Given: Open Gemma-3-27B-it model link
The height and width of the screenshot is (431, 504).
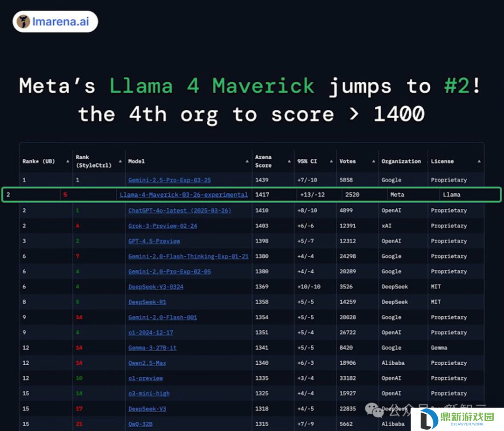Looking at the screenshot, I should 152,348.
